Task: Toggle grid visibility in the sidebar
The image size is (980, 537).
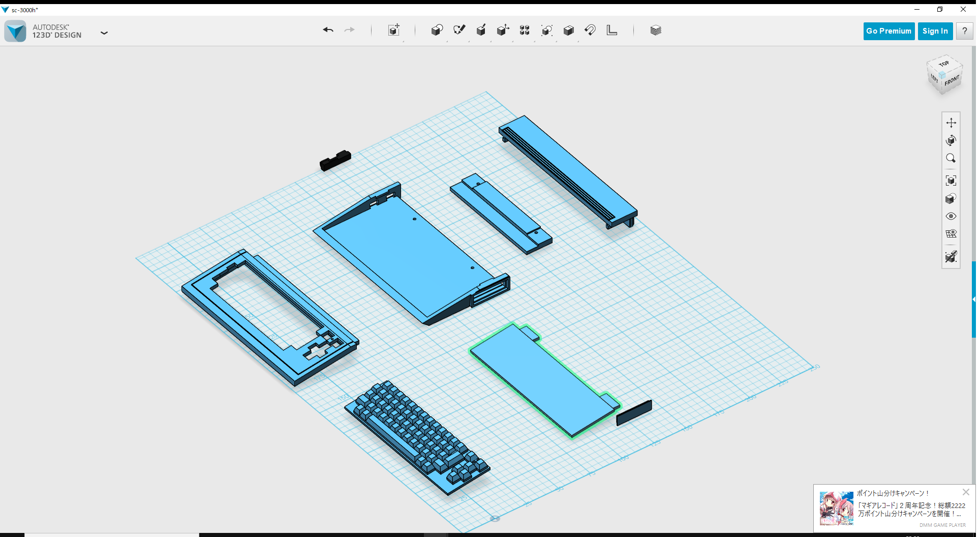Action: click(x=951, y=233)
